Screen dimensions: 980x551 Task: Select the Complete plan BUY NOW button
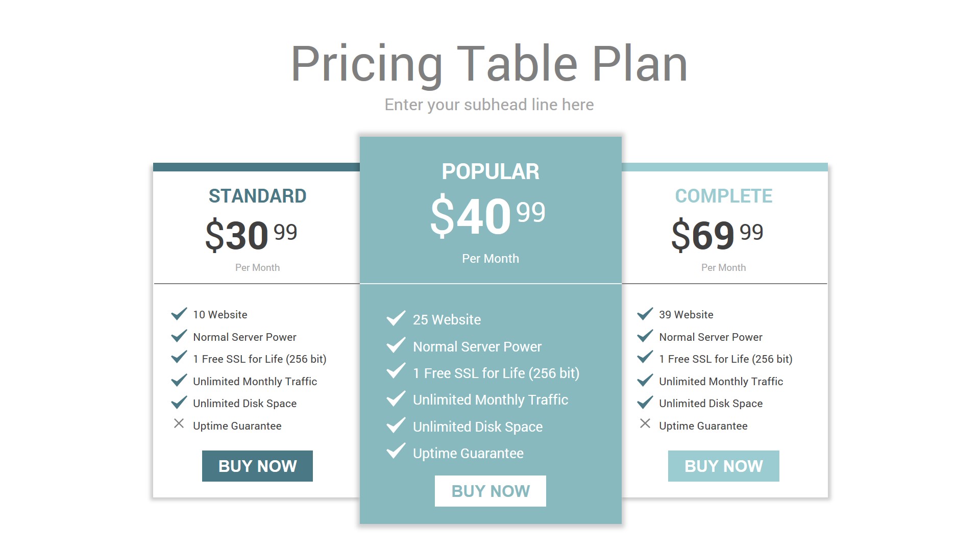[723, 466]
